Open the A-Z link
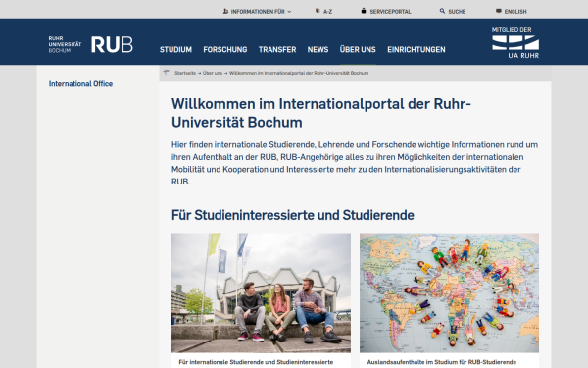Viewport: 588px width, 368px height. point(327,12)
